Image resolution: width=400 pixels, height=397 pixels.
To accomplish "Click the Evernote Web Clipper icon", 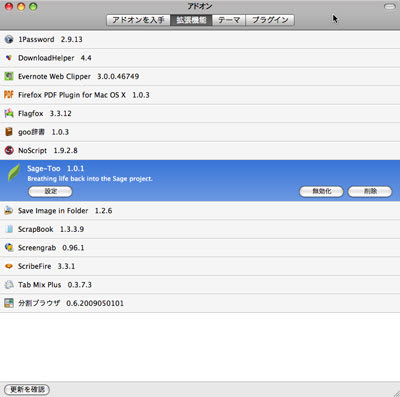I will pos(9,76).
